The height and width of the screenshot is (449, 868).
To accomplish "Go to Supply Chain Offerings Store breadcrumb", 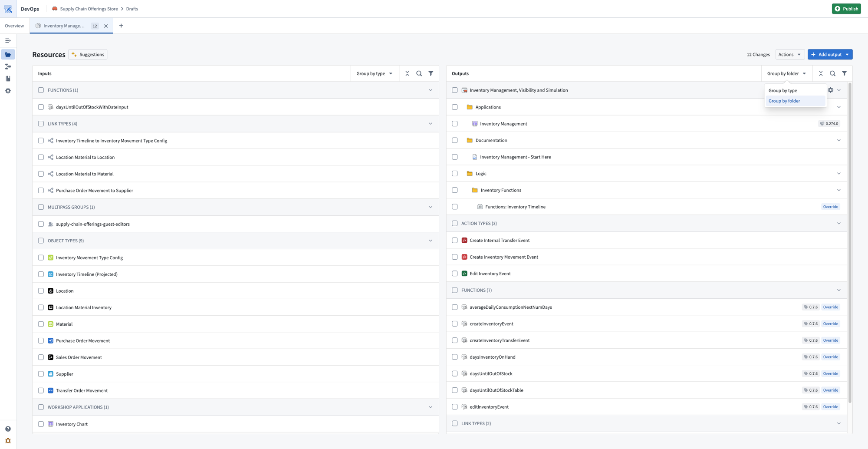I will tap(89, 9).
